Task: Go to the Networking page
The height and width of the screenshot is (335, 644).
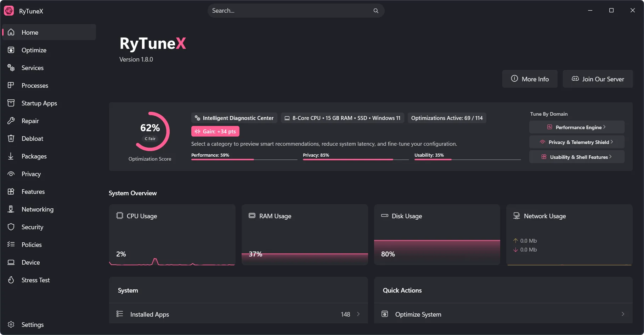Action: tap(49, 209)
